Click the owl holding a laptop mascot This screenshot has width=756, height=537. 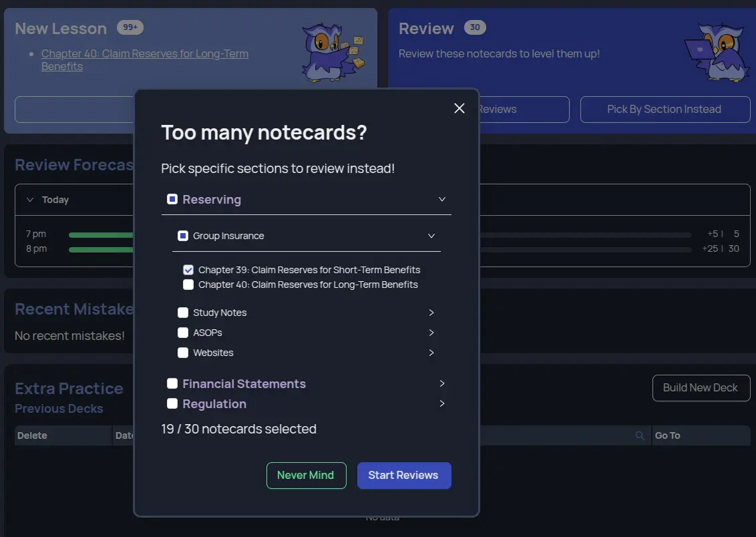[718, 50]
